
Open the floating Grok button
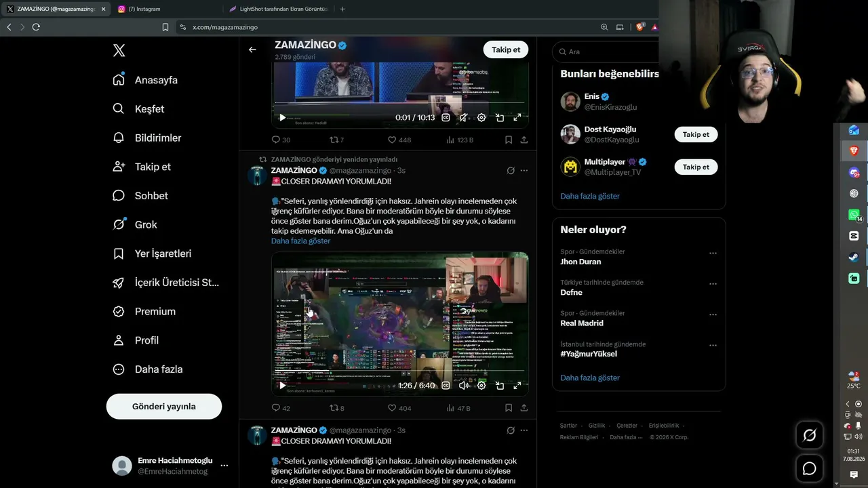809,435
